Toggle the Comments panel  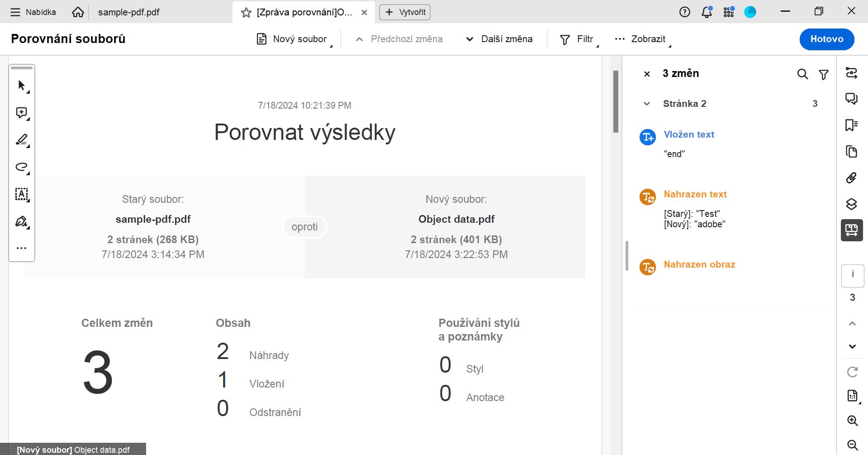click(852, 98)
